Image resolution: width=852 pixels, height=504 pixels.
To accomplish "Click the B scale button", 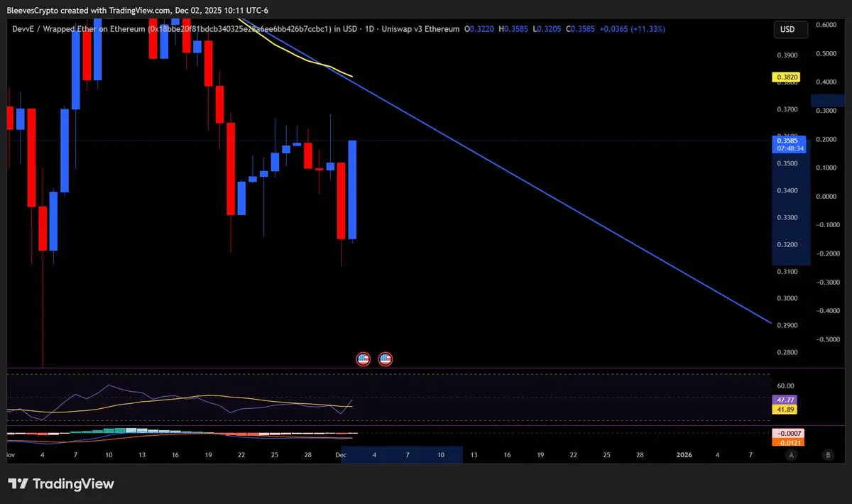I will click(x=828, y=454).
